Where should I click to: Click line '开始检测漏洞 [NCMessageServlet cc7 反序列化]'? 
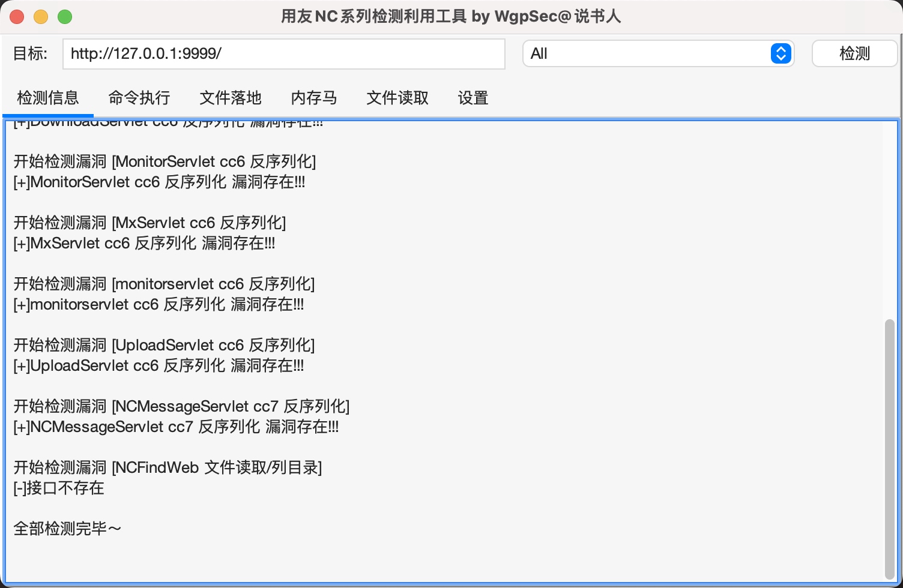click(181, 406)
